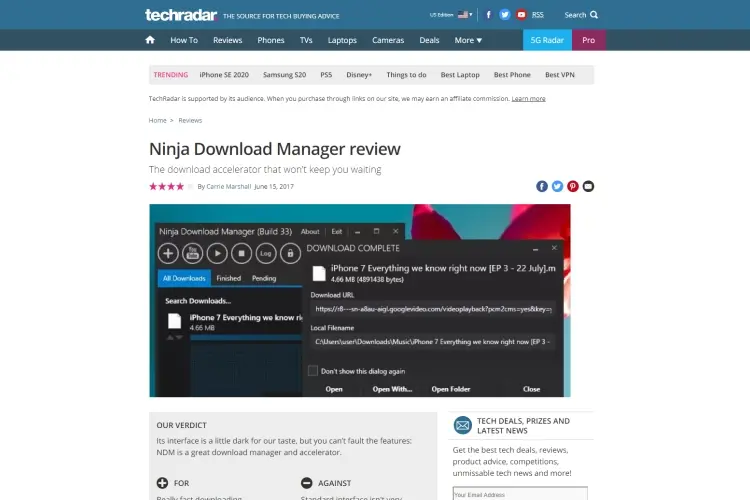Click the Local Filename field in dialog
The height and width of the screenshot is (500, 750).
(433, 342)
